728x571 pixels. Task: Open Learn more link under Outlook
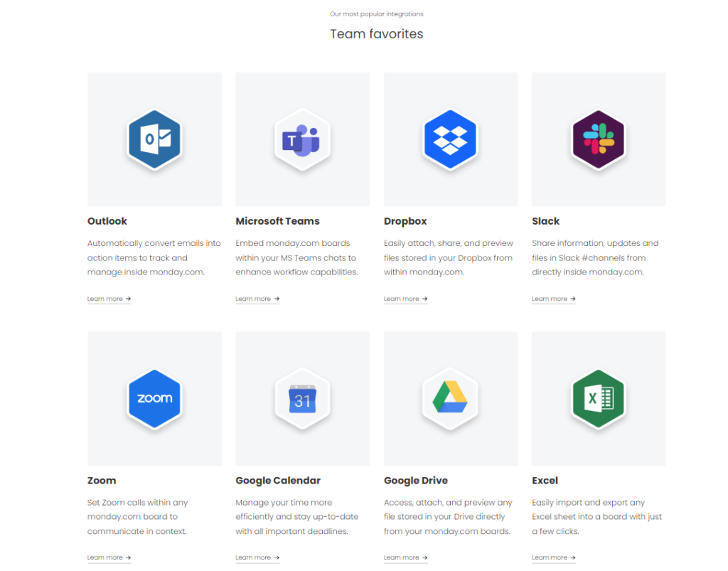pos(109,299)
